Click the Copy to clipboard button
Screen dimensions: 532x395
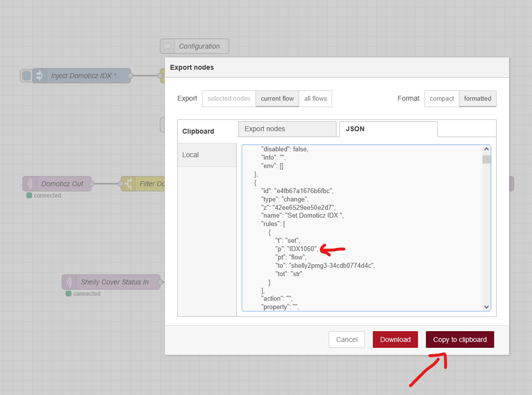tap(460, 339)
